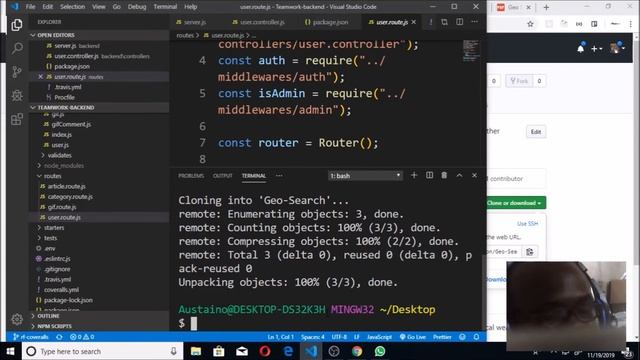Image resolution: width=640 pixels, height=360 pixels.
Task: Click errors and warnings count in status bar
Action: (x=82, y=337)
